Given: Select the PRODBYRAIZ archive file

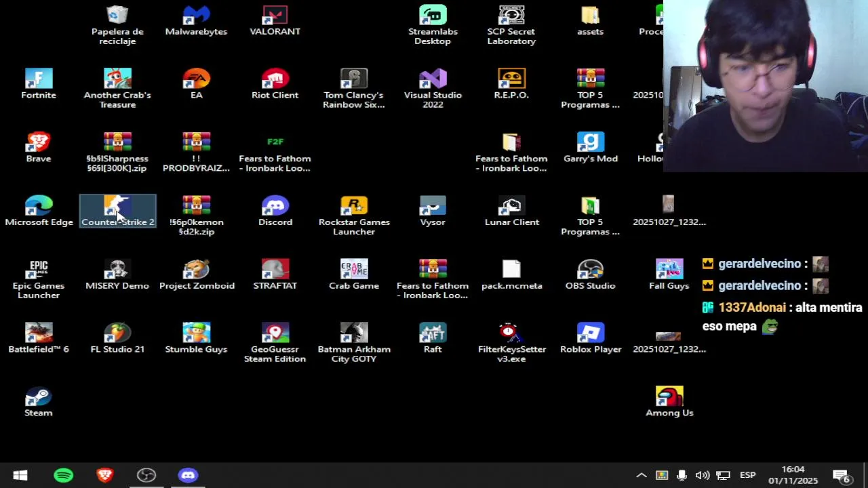Looking at the screenshot, I should [196, 152].
